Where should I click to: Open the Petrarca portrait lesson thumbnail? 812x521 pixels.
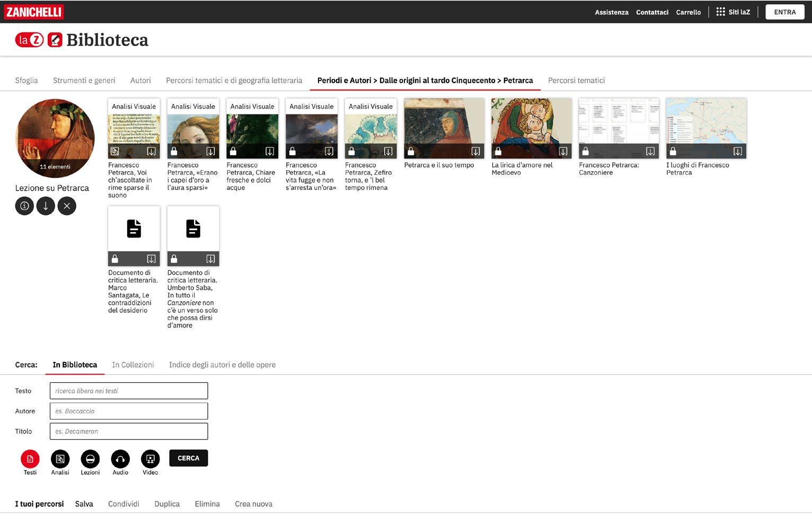[55, 138]
